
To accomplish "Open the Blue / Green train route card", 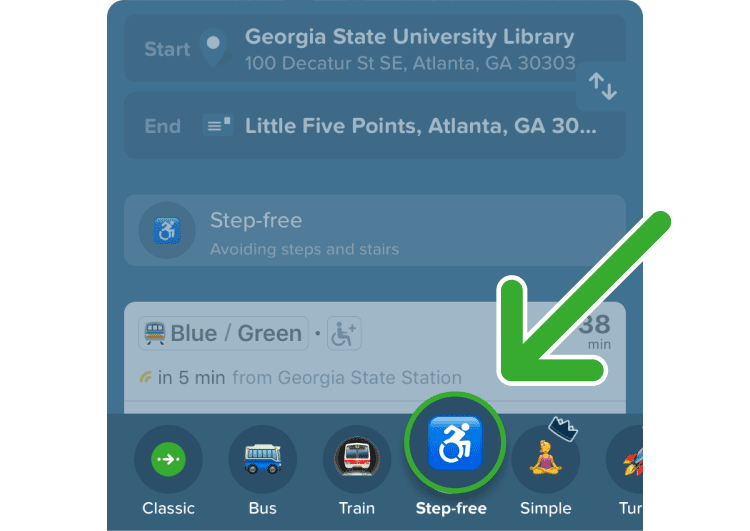I will (x=375, y=358).
